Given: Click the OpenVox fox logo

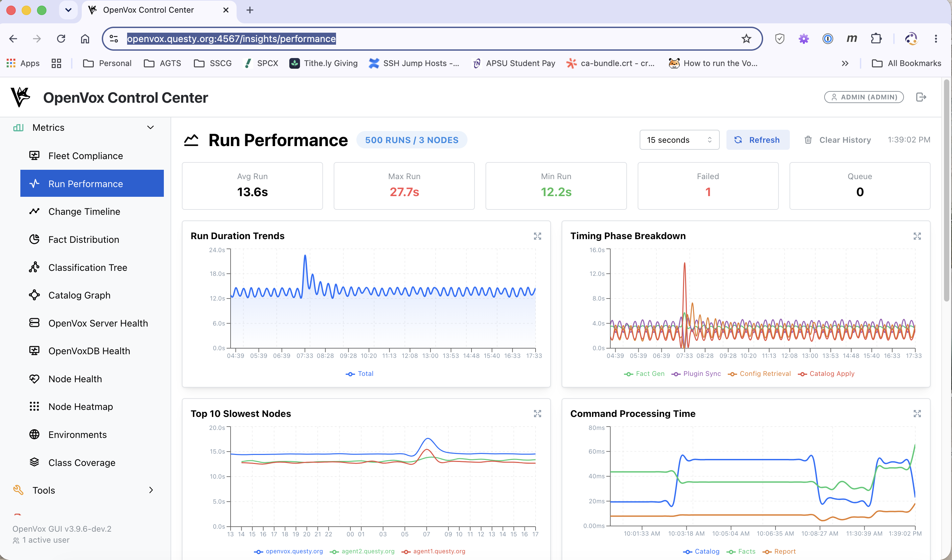Looking at the screenshot, I should 20,97.
